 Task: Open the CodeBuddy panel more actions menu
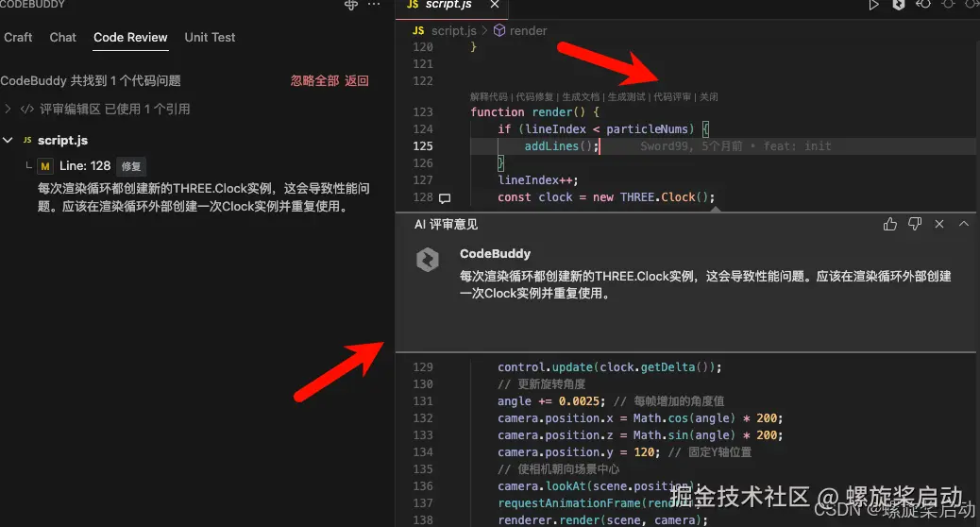(x=374, y=5)
